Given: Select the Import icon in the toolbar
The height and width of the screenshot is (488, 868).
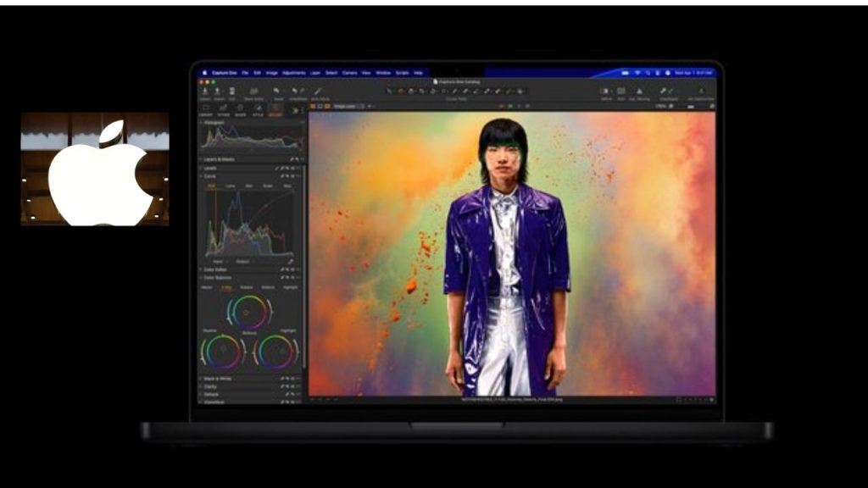Looking at the screenshot, I should (205, 91).
